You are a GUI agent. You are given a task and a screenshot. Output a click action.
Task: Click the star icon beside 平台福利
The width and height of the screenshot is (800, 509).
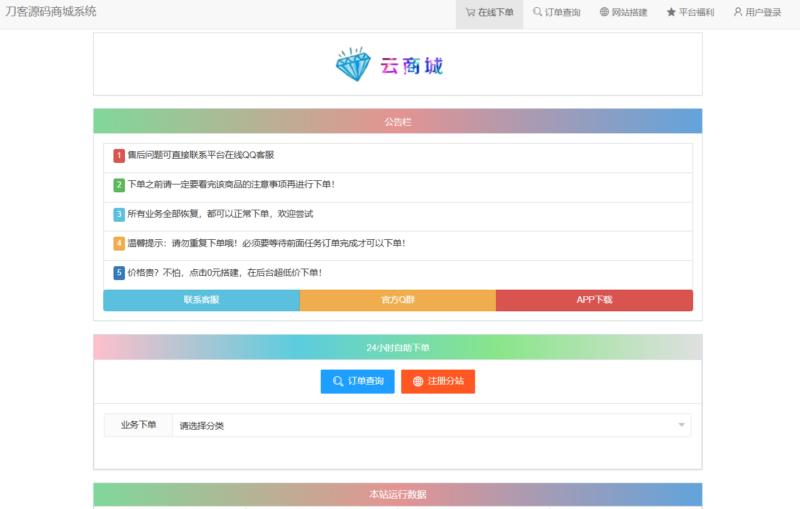pos(671,12)
